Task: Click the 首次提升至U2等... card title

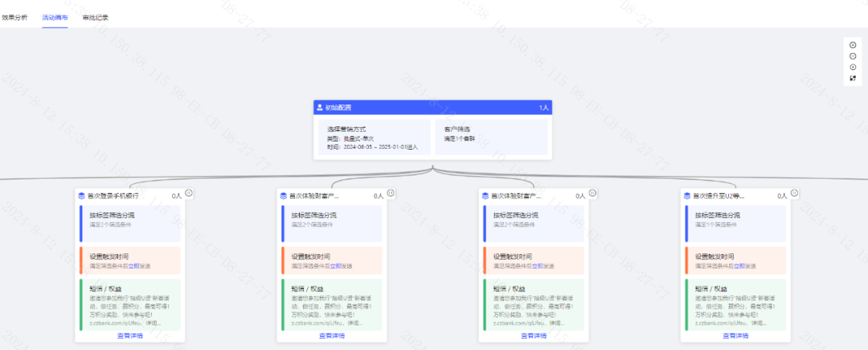Action: [719, 196]
